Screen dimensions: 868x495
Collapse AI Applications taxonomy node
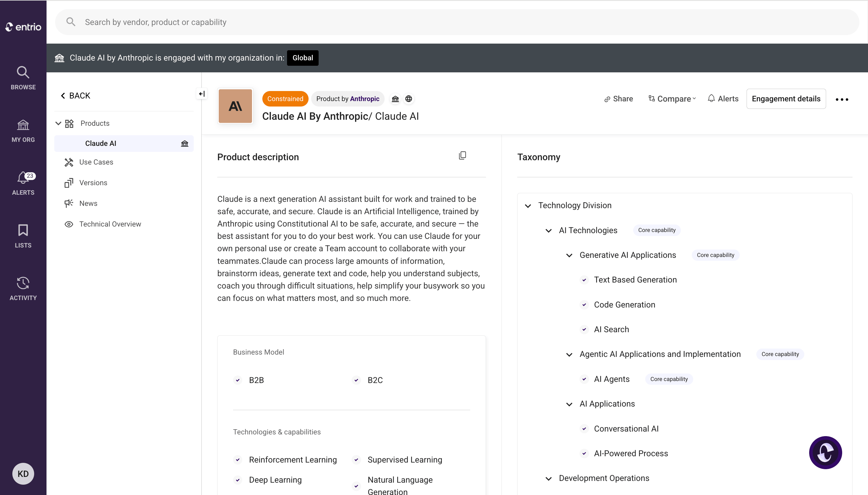(x=569, y=404)
